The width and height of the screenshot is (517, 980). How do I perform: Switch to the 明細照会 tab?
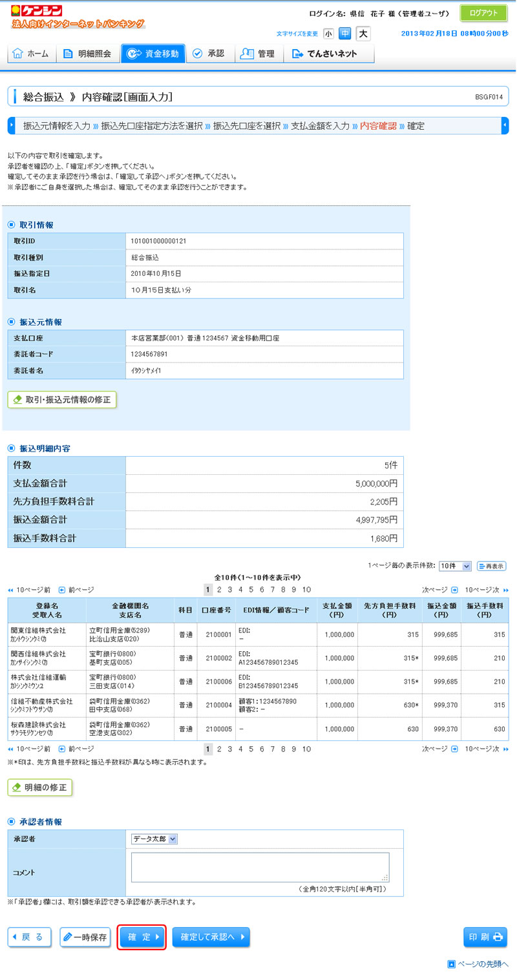click(91, 54)
